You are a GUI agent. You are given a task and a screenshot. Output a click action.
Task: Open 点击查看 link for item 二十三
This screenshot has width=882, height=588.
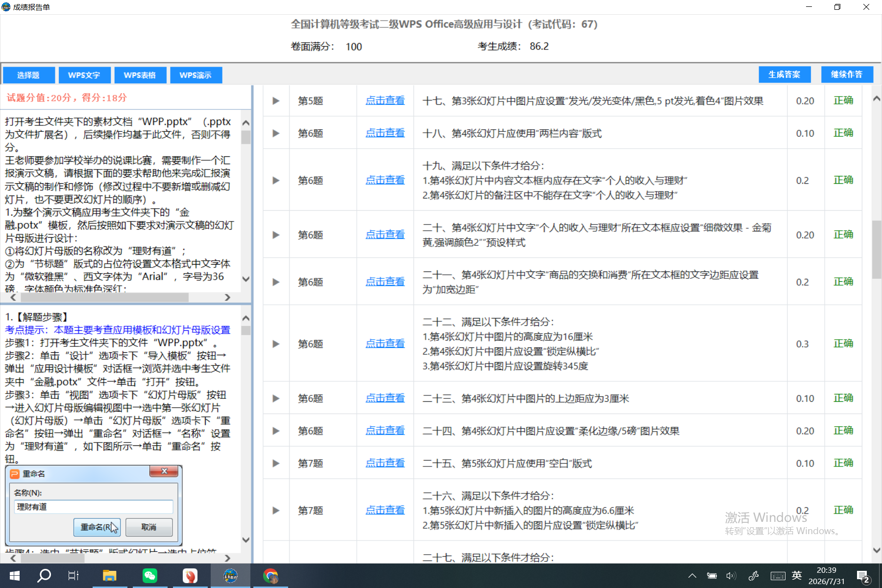(385, 398)
